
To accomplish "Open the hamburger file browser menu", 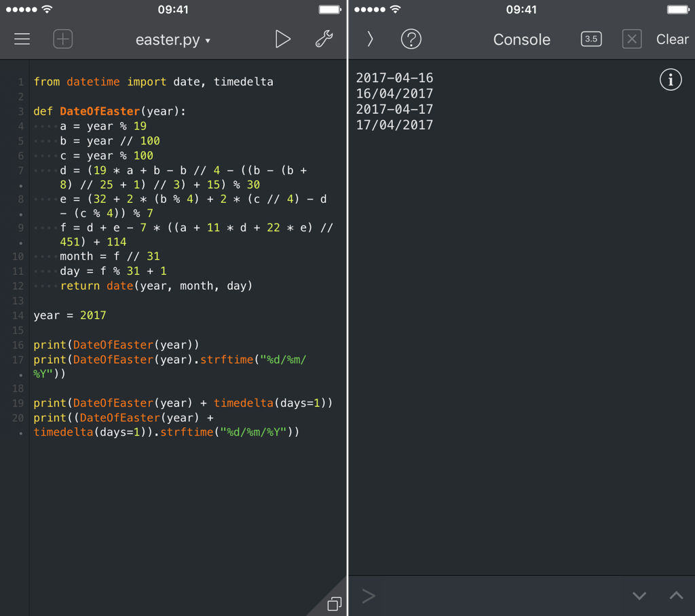I will coord(22,39).
